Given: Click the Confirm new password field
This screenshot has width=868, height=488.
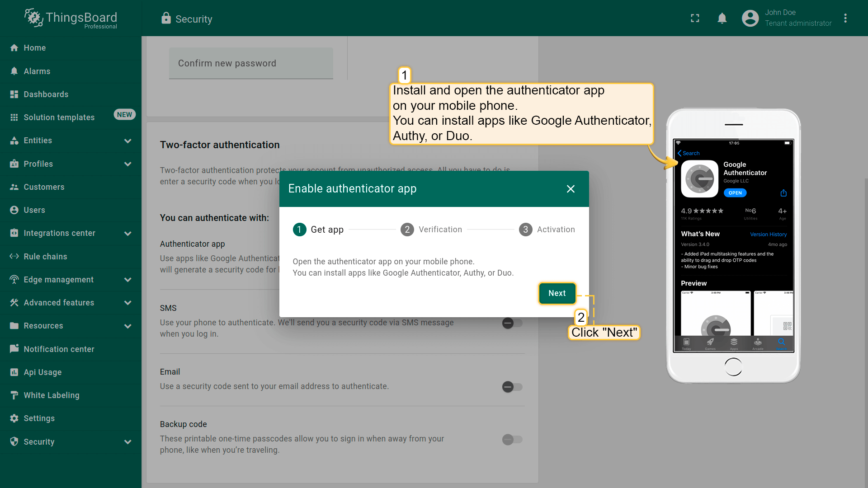Looking at the screenshot, I should [251, 64].
